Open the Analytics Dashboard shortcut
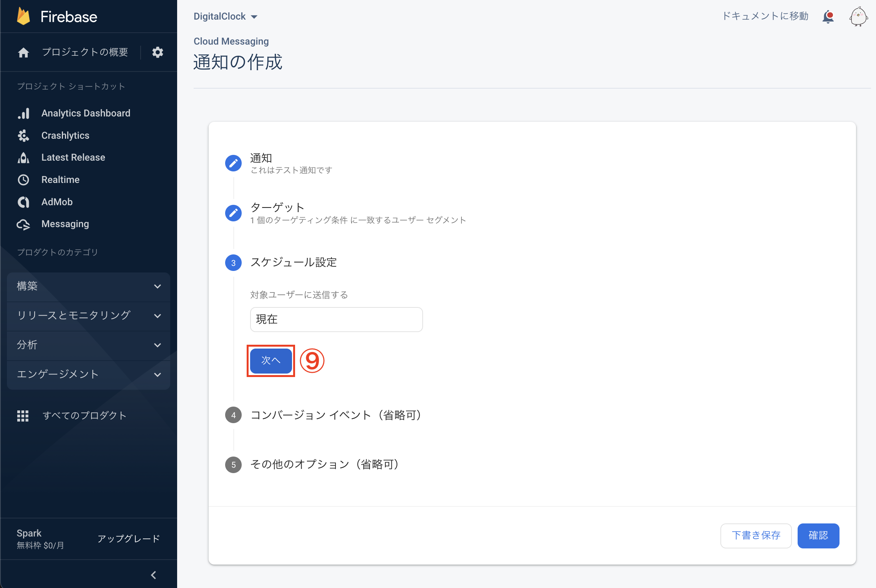This screenshot has width=876, height=588. click(86, 113)
